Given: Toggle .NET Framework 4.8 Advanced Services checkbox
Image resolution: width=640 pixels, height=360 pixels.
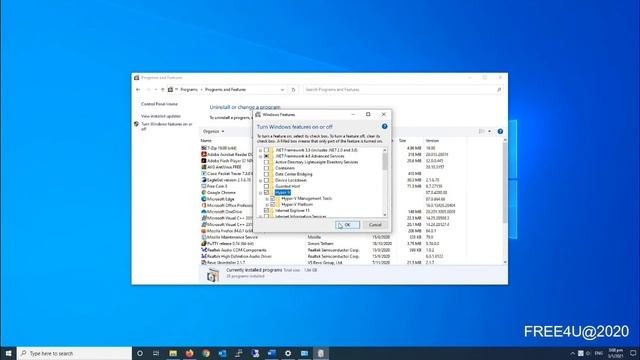Looking at the screenshot, I should coord(266,156).
